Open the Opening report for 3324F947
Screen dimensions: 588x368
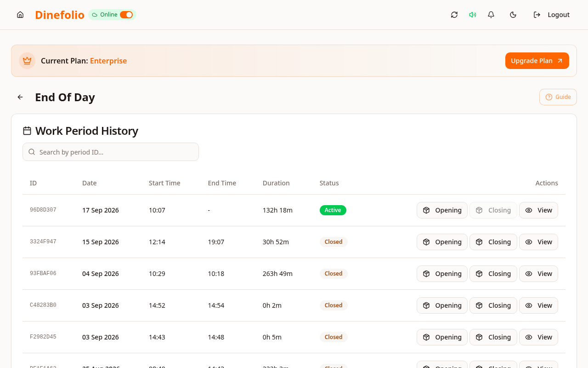442,242
